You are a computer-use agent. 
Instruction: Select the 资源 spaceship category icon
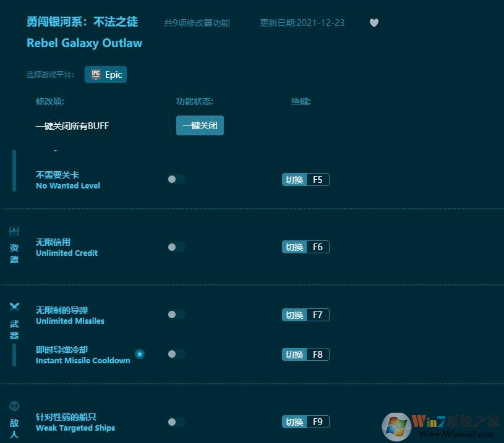(14, 231)
